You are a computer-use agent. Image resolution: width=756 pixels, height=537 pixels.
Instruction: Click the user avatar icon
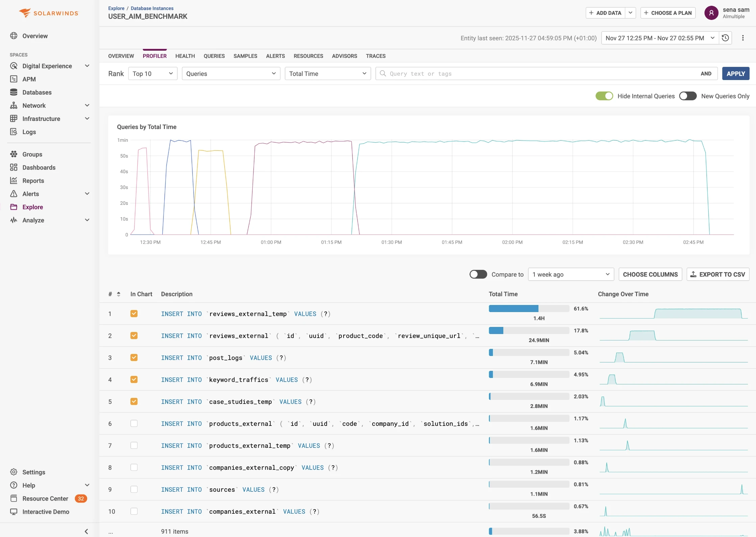click(711, 13)
